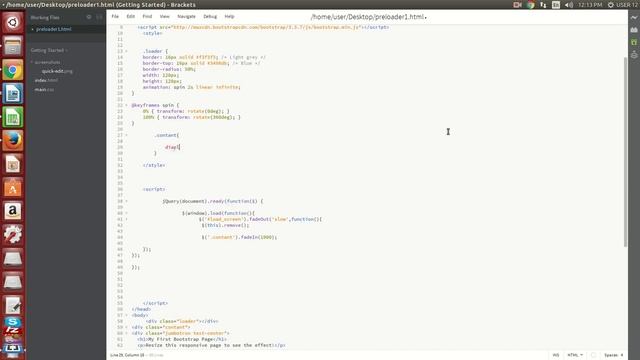Open Working Files gear settings
Viewport: 640px width, 360px height.
pyautogui.click(x=89, y=17)
